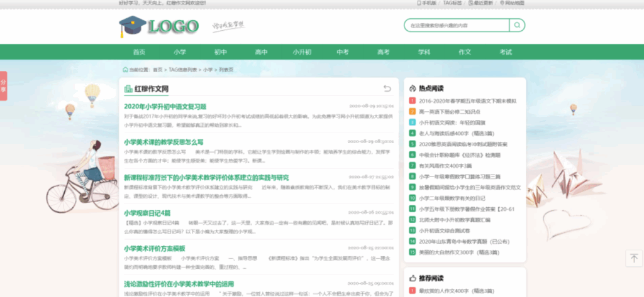
Task: Open recommended read 最欣赏的人作文400字
Action: (455, 291)
